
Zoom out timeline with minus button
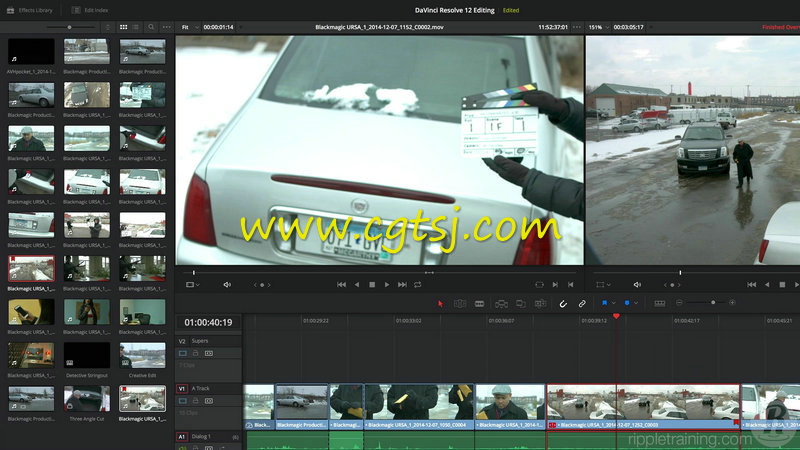679,303
